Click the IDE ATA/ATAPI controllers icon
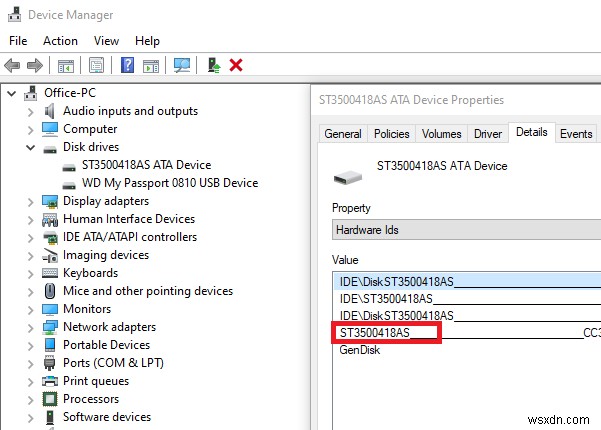 pos(50,237)
